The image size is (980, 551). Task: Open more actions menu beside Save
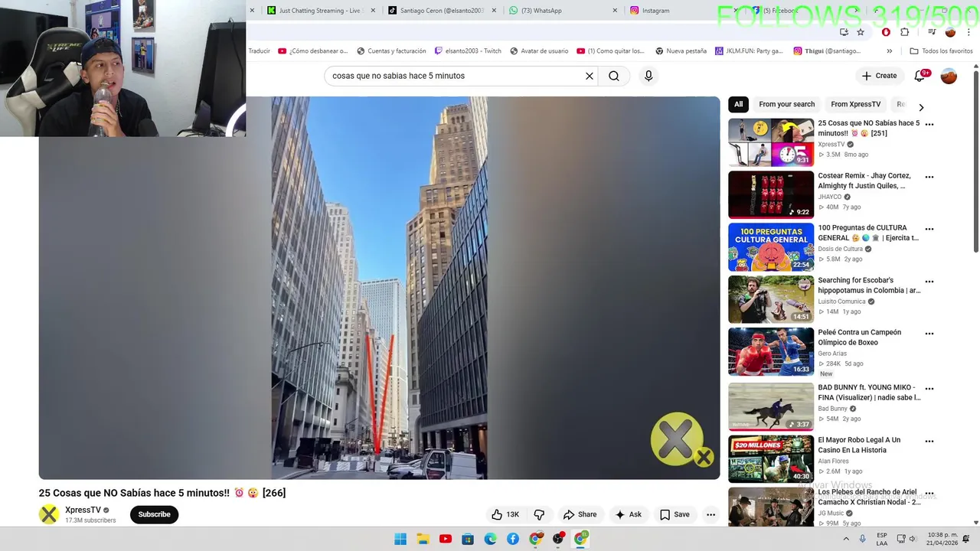(710, 514)
